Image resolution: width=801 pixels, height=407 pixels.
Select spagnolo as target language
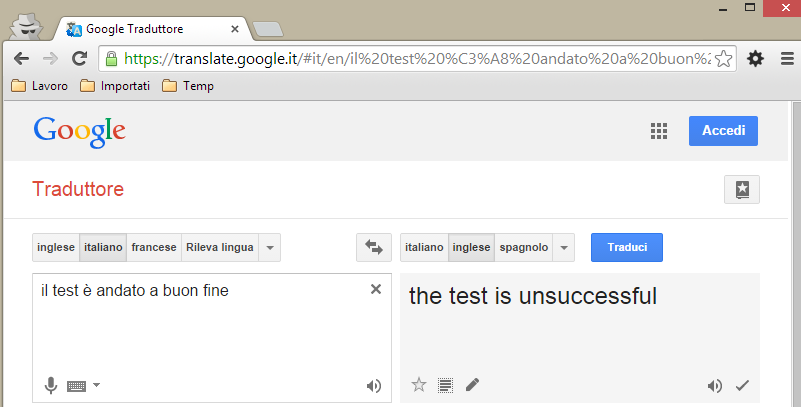524,247
